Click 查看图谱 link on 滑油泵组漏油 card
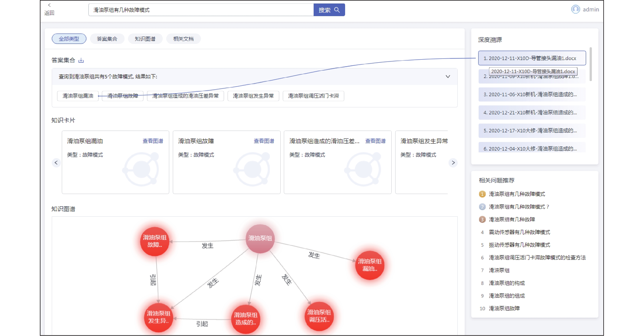The width and height of the screenshot is (644, 336). [x=153, y=141]
